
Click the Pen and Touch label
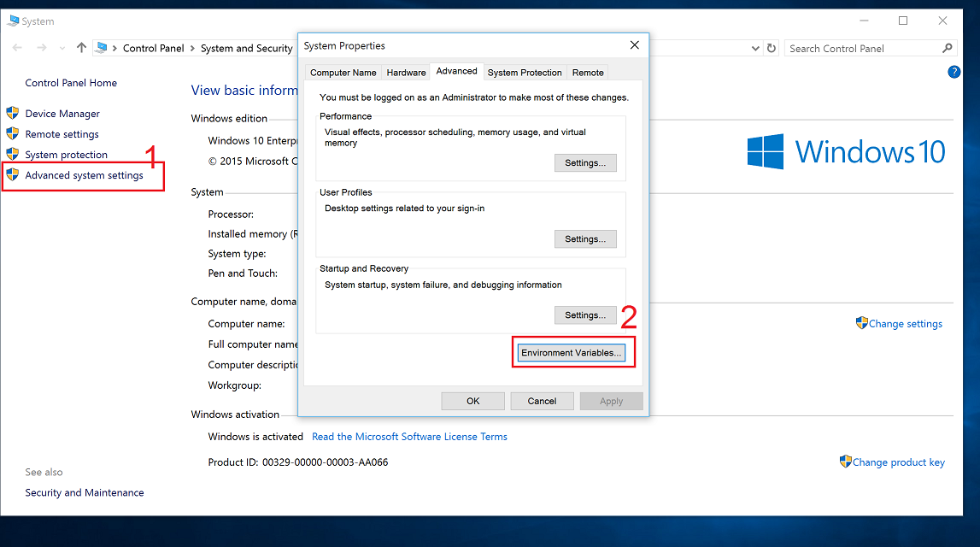(244, 273)
